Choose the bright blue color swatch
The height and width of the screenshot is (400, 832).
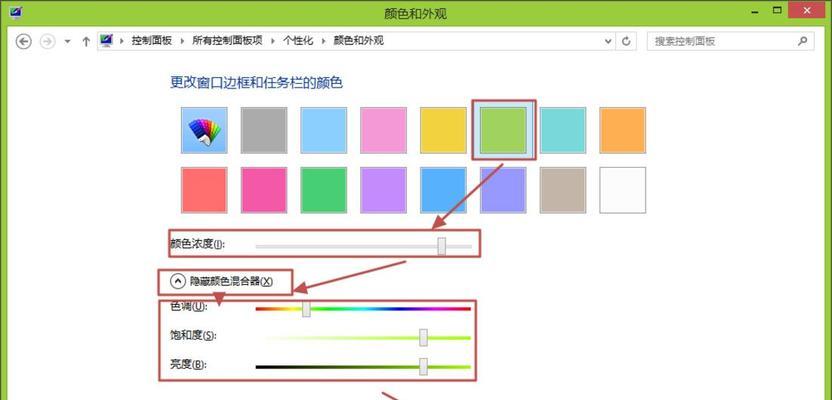(444, 190)
